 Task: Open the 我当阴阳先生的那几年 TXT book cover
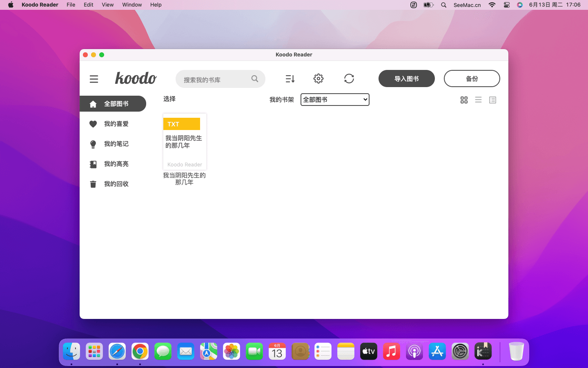pos(185,141)
